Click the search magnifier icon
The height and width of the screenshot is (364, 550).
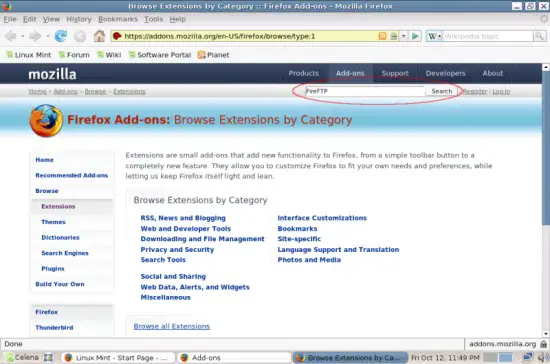tap(539, 36)
